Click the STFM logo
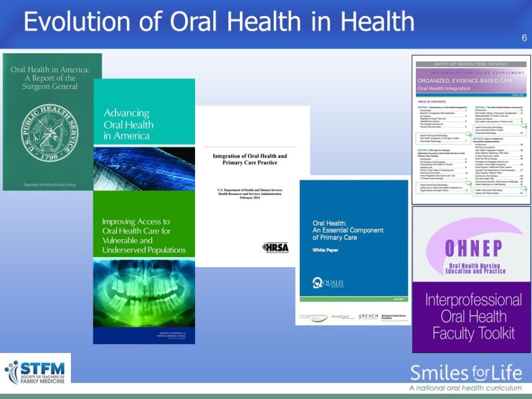Image resolution: width=532 pixels, height=399 pixels. [x=35, y=372]
